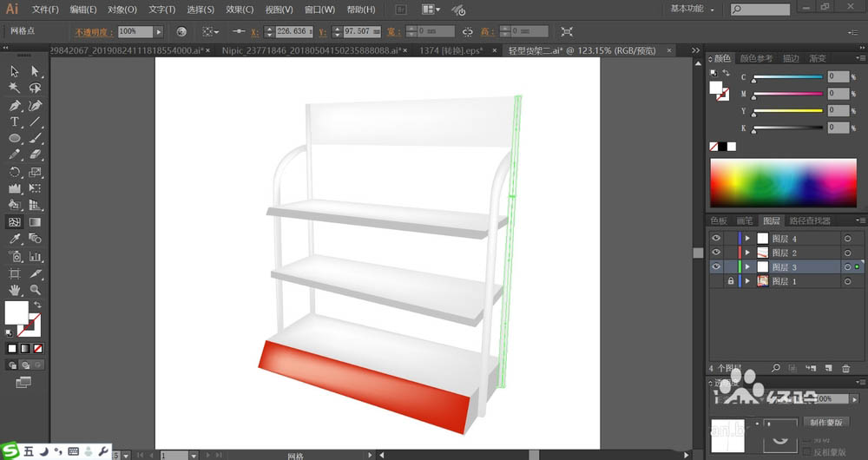This screenshot has height=460, width=868.
Task: Unlock 图层 1 via its lock icon
Action: coord(731,281)
